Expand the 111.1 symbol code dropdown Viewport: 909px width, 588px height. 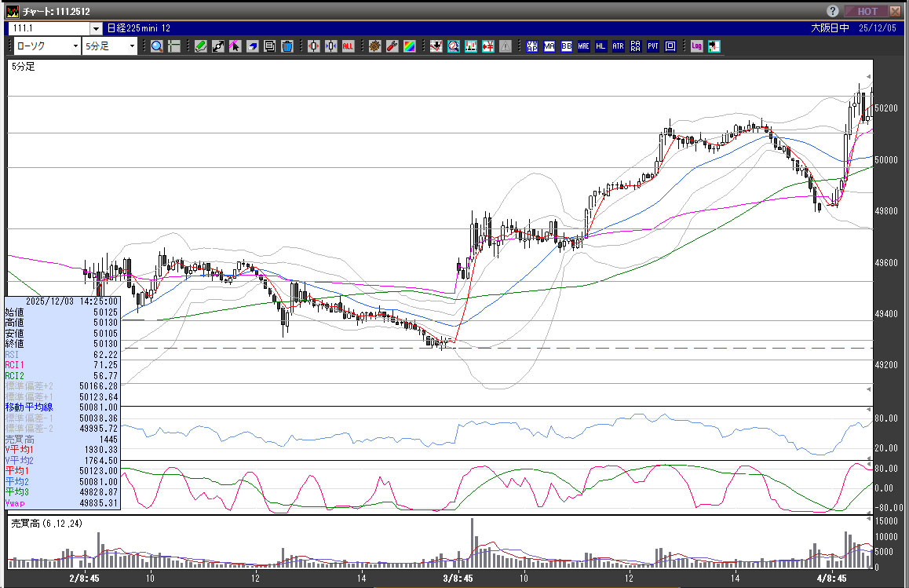[96, 28]
